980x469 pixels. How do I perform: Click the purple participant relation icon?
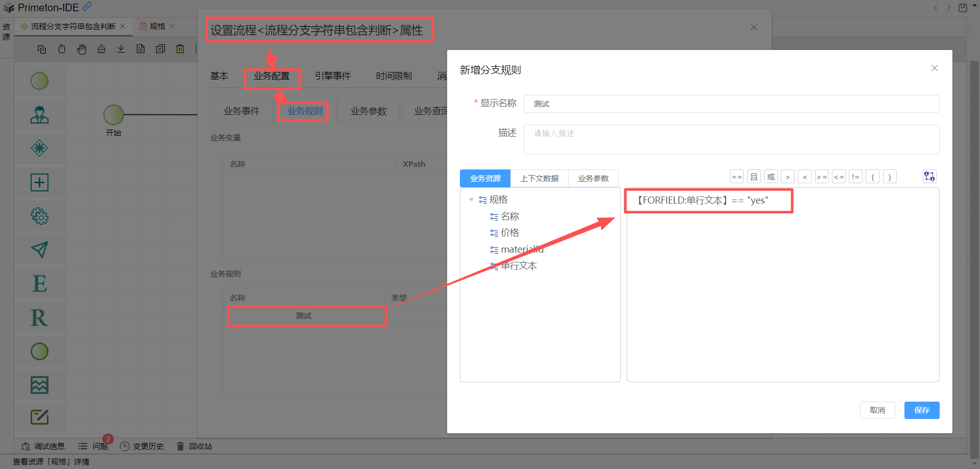coord(929,177)
